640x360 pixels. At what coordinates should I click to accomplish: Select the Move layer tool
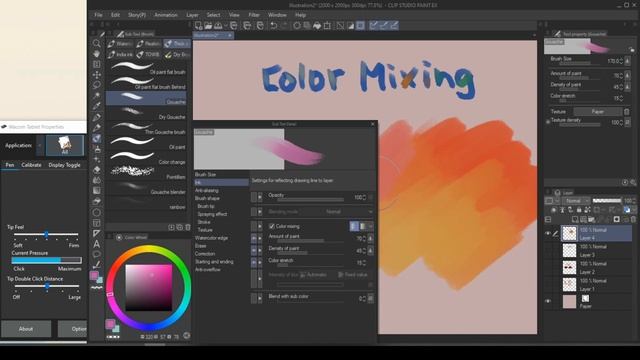coord(97,75)
